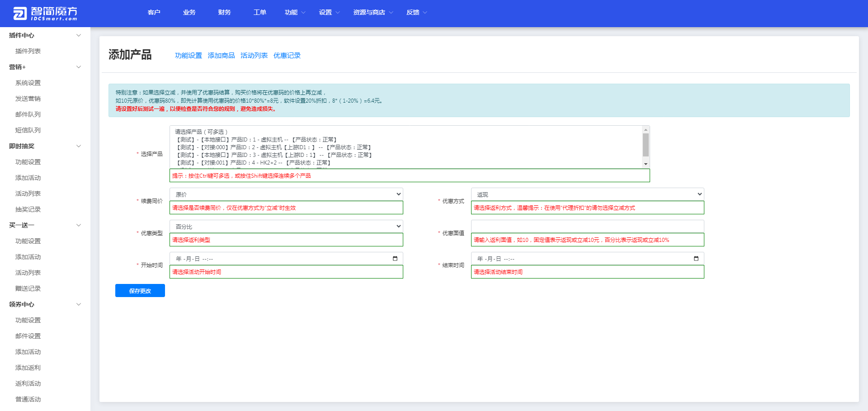This screenshot has height=411, width=868.
Task: Open 活动列表 under 买一送一
Action: coord(28,273)
